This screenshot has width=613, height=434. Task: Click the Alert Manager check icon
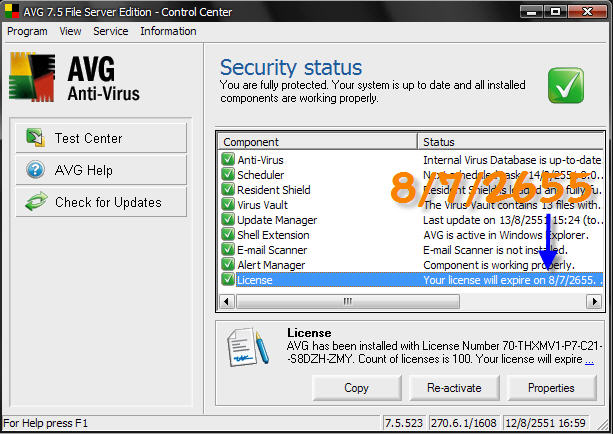(228, 264)
